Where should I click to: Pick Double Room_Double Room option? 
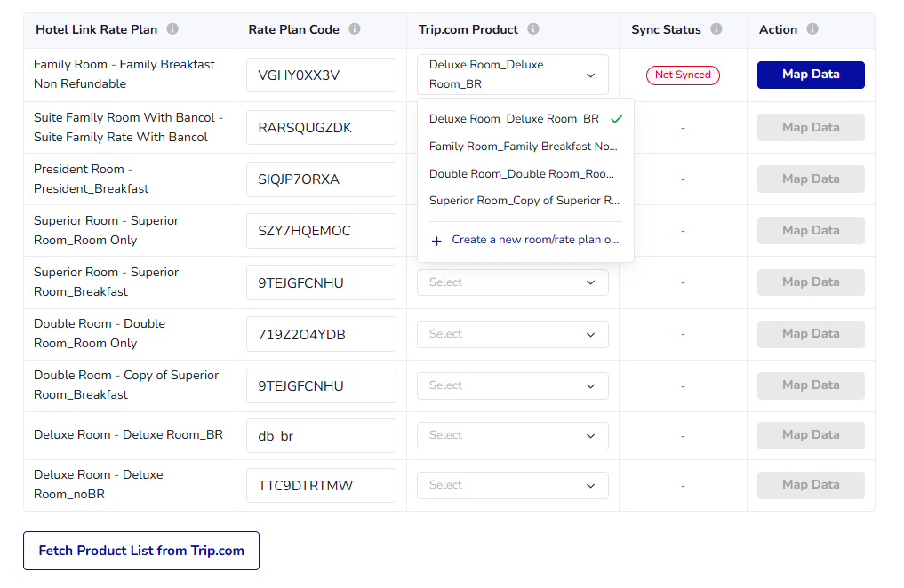522,174
